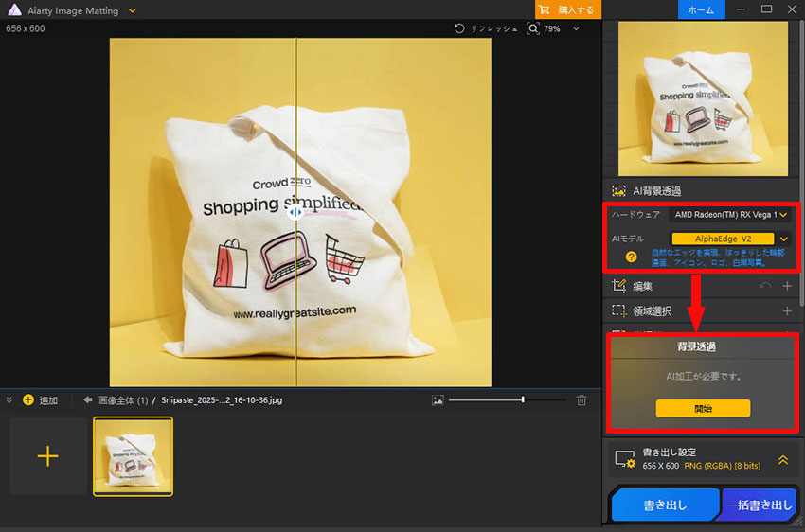805x532 pixels.
Task: Expand the export settings chevron
Action: click(783, 459)
